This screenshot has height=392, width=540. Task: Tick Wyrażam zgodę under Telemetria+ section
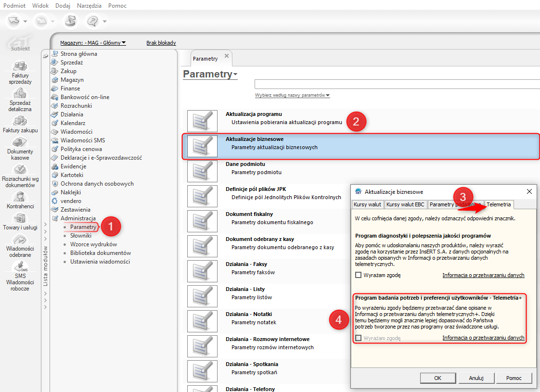(358, 338)
